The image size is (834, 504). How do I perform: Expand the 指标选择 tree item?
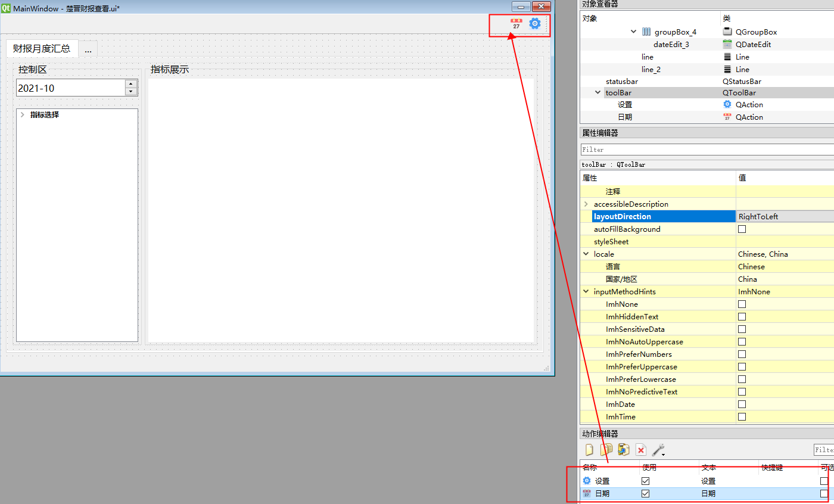tap(22, 114)
